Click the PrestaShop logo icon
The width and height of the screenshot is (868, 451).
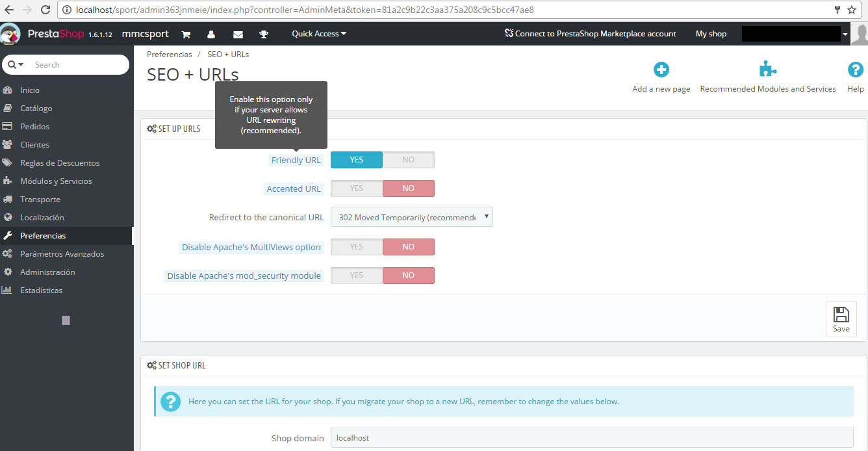tap(10, 34)
